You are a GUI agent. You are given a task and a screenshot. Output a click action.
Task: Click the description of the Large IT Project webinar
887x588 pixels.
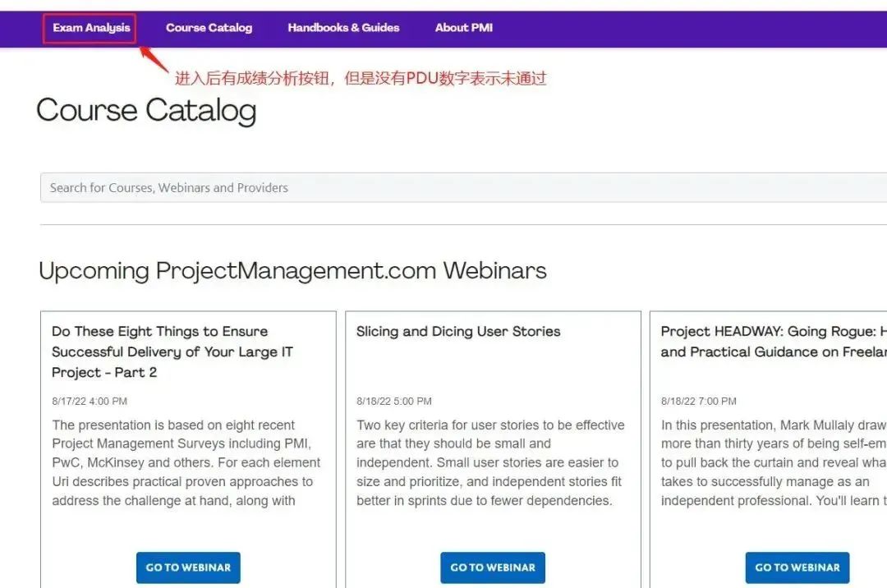coord(186,463)
